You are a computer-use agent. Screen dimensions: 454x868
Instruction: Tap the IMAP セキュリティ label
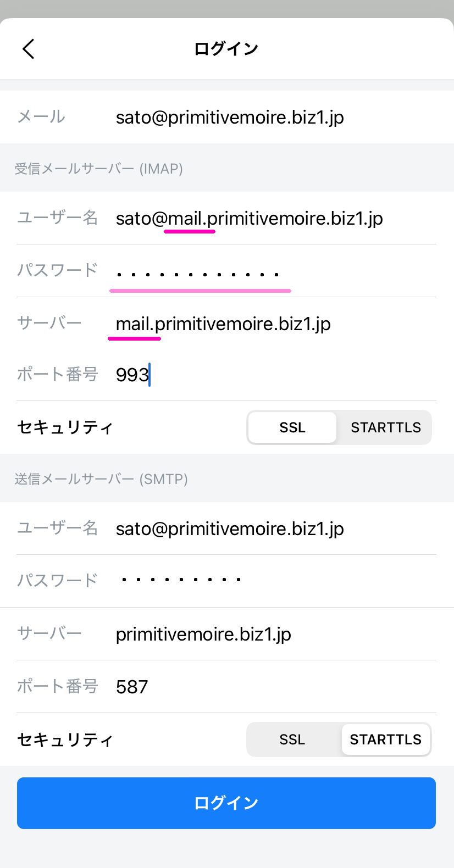(65, 427)
